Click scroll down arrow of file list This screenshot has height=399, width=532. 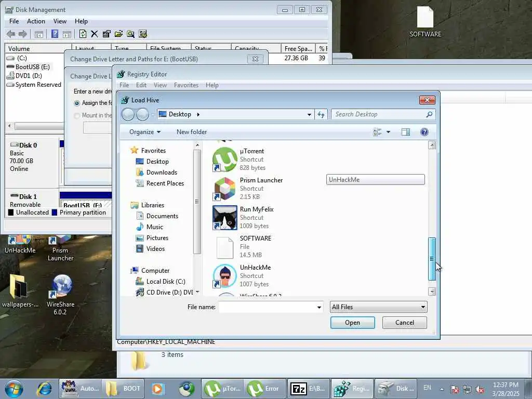(x=432, y=291)
